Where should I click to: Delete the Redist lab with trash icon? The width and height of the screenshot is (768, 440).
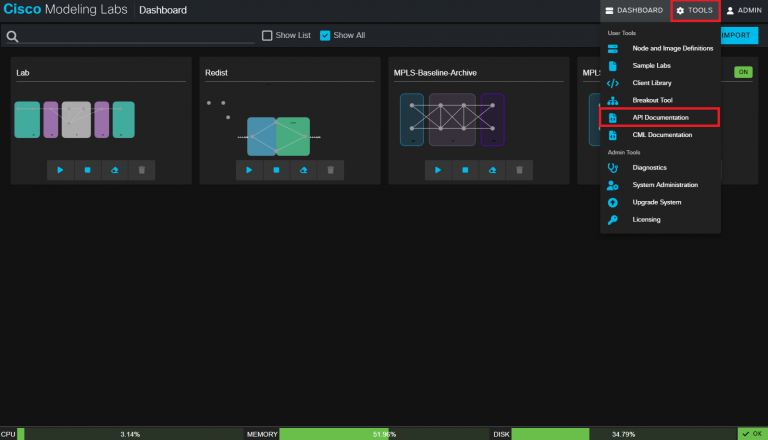[x=330, y=171]
